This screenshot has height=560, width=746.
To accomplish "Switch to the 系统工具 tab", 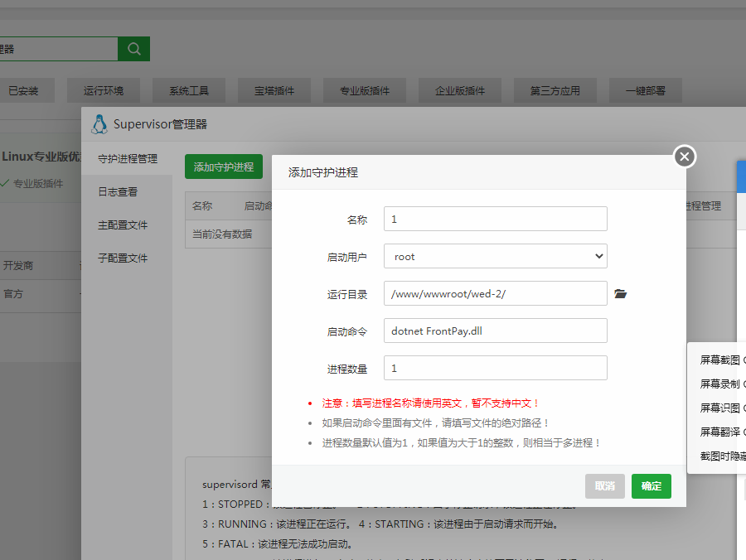I will (x=188, y=91).
